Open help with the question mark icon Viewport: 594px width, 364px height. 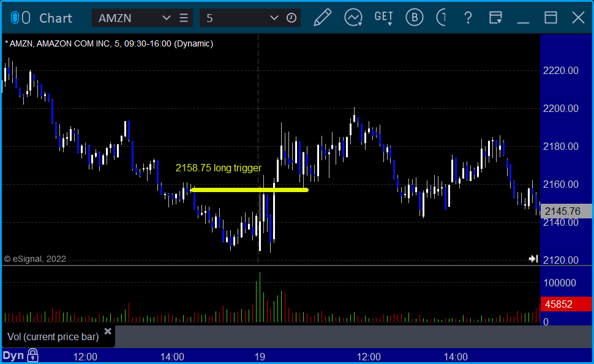(x=468, y=18)
